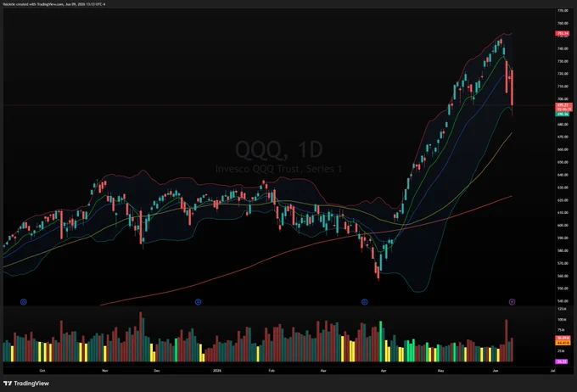Viewport: 577px width, 392px height.
Task: Click the 720.00 tick on the price axis
Action: 563,74
